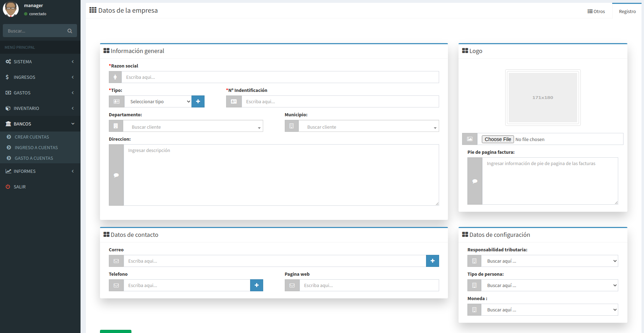Click the plus button beside Telefono field
Viewport: 644px width, 333px height.
click(256, 285)
